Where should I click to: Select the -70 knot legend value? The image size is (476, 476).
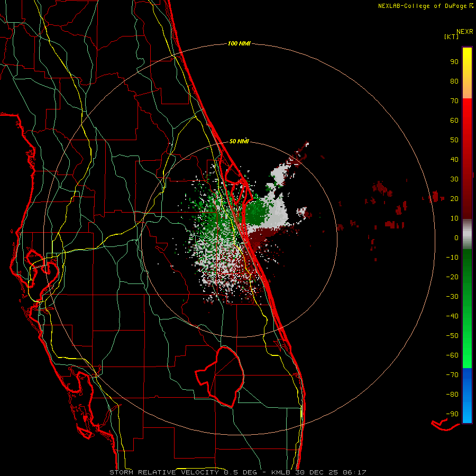click(x=452, y=375)
